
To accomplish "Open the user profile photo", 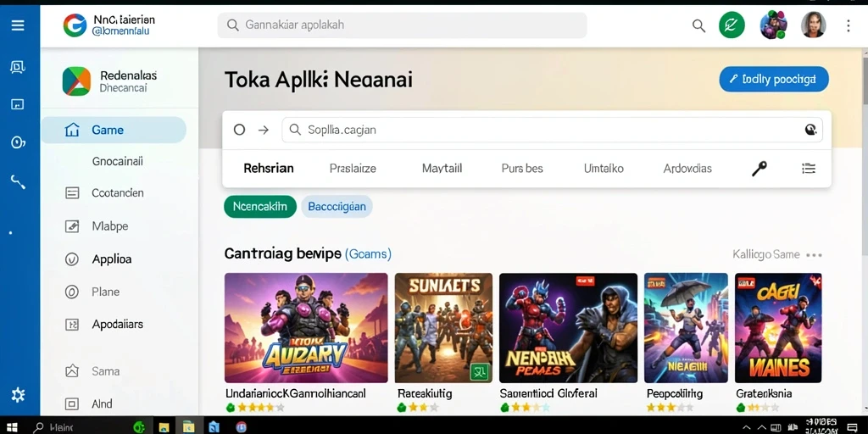I will [814, 25].
